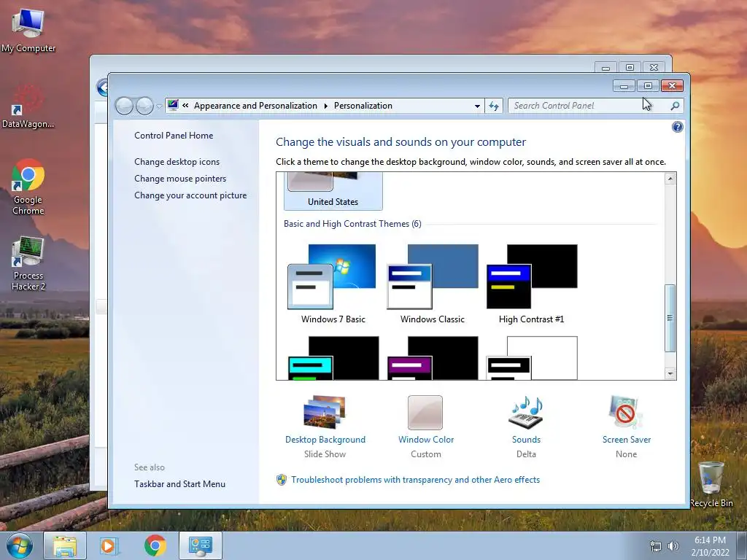Click Basic and High Contrast Themes heading
Image resolution: width=747 pixels, height=560 pixels.
352,224
